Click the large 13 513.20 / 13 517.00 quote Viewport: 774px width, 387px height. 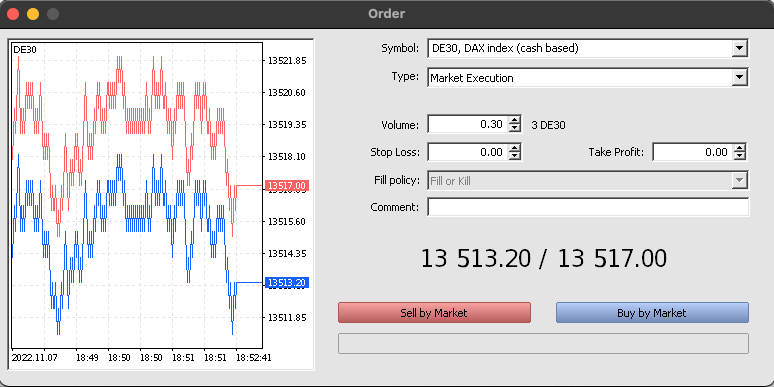(543, 259)
